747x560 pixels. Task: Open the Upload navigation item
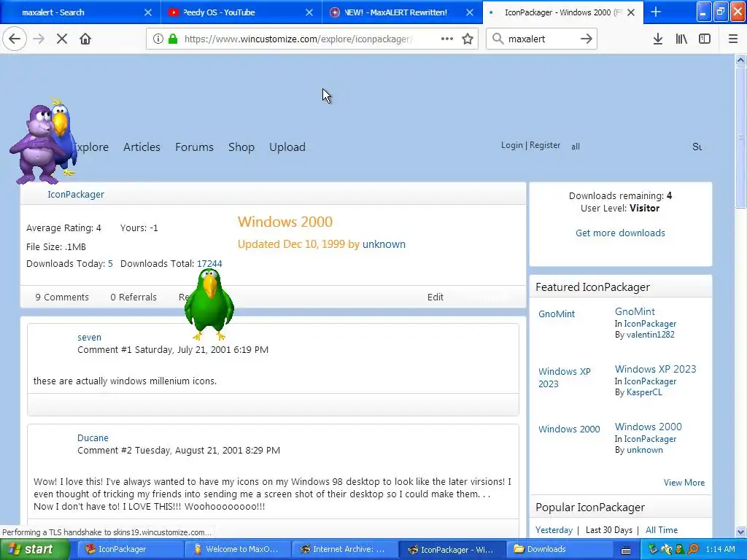tap(287, 147)
